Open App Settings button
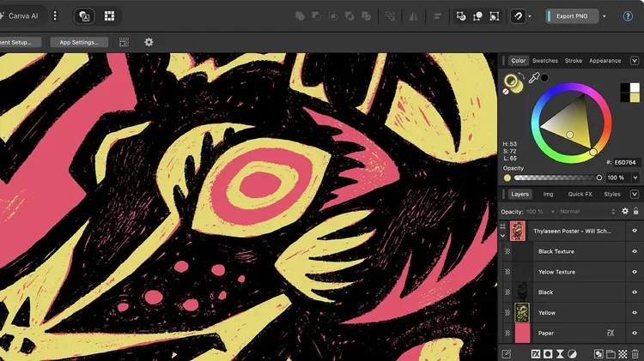644x361 pixels. click(79, 42)
